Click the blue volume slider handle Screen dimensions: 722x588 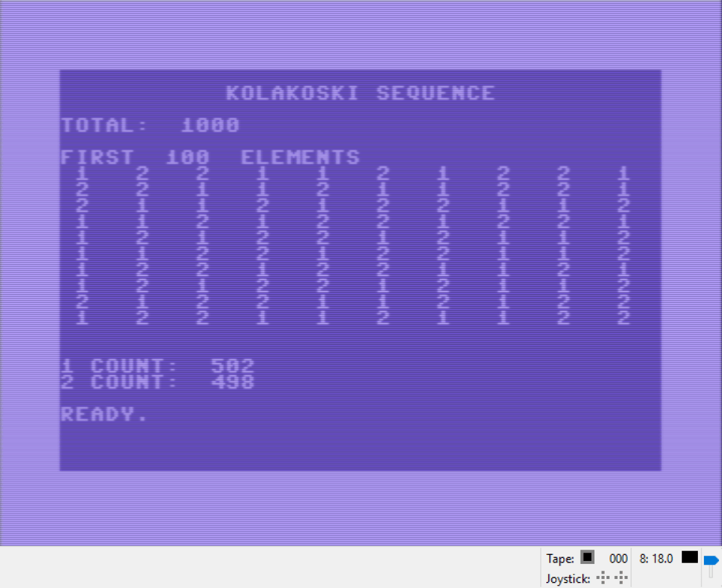pos(709,560)
